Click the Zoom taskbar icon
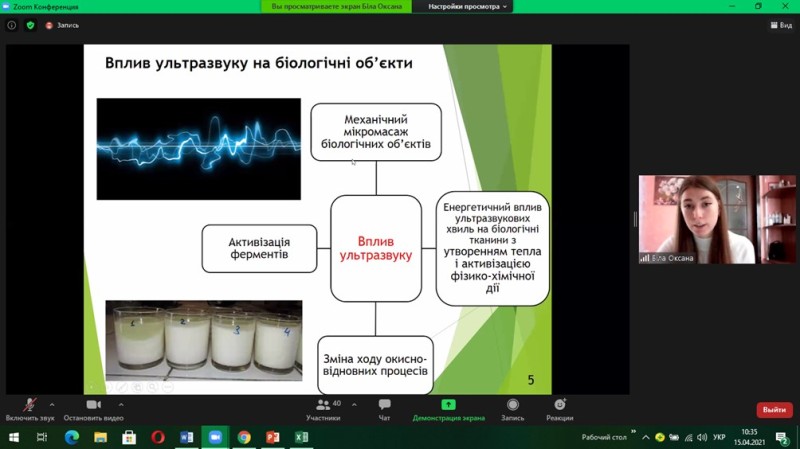Screen dimensions: 800x449 pyautogui.click(x=215, y=437)
